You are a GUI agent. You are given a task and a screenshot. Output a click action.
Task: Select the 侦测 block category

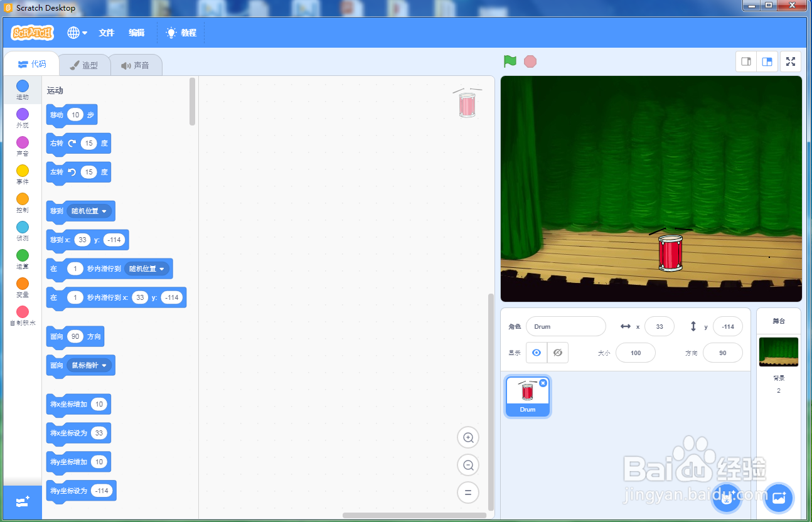23,232
